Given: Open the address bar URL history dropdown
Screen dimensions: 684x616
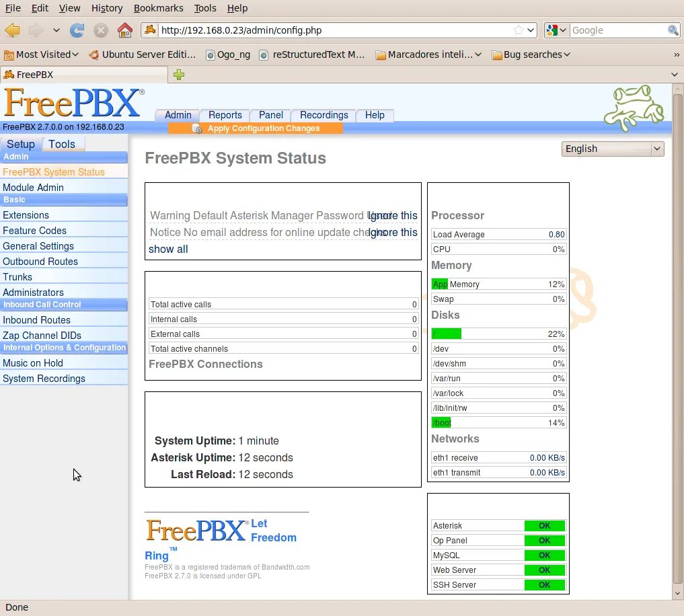Looking at the screenshot, I should click(x=531, y=30).
